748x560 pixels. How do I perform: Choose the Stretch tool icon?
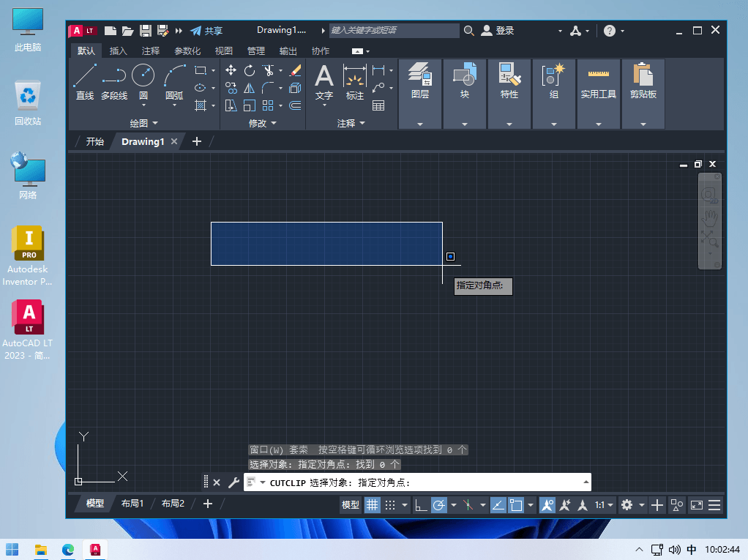coord(231,105)
